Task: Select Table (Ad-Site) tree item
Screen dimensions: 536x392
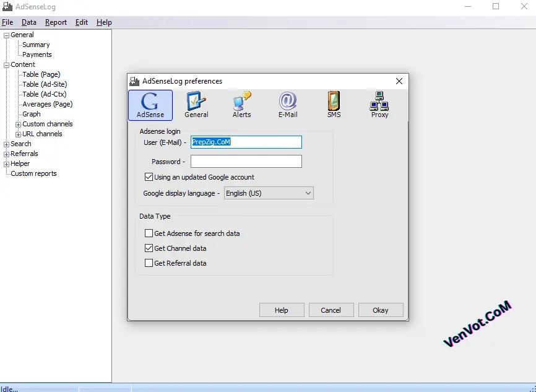Action: 45,84
